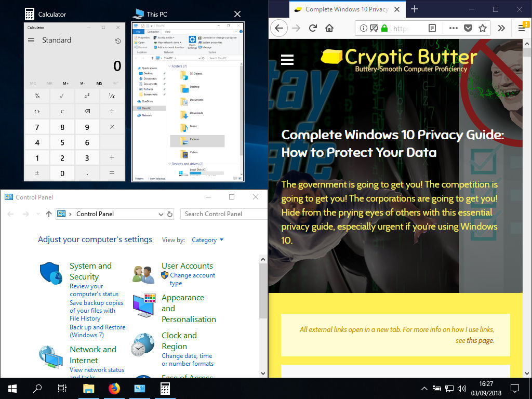The image size is (532, 399).
Task: Click the green padlock icon
Action: [x=384, y=28]
